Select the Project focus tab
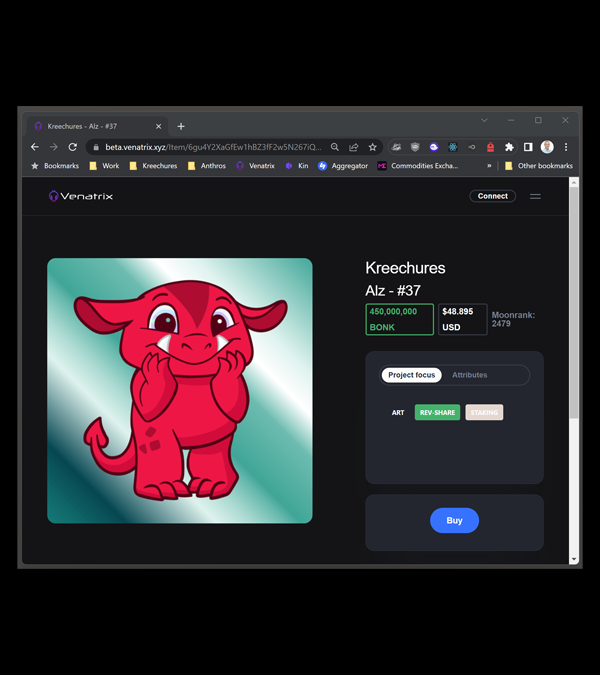Image resolution: width=600 pixels, height=675 pixels. (x=411, y=375)
